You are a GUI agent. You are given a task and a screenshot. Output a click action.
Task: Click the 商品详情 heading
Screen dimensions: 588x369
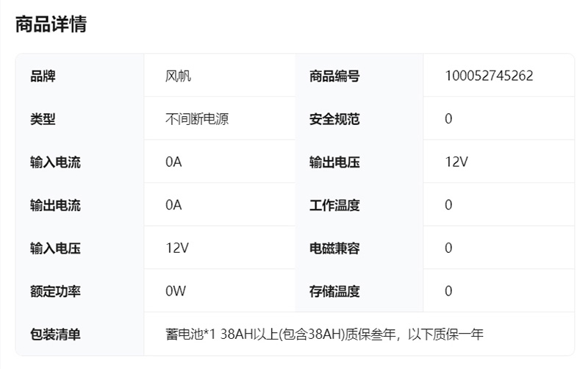coord(51,24)
